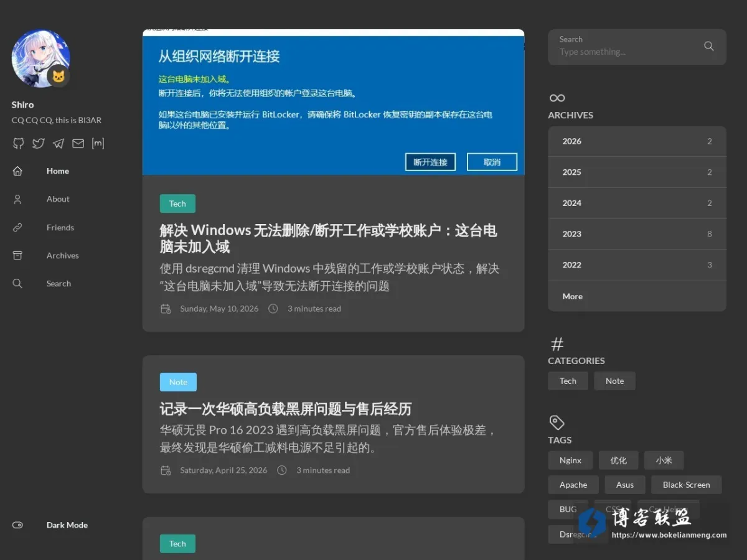Open the About page
Viewport: 747px width, 560px height.
coord(58,199)
